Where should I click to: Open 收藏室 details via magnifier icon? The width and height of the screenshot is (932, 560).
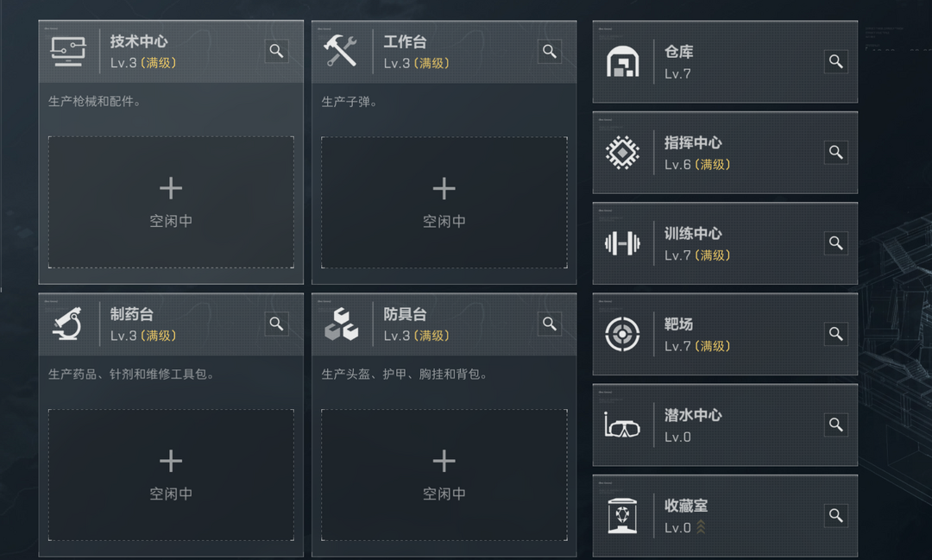click(835, 516)
